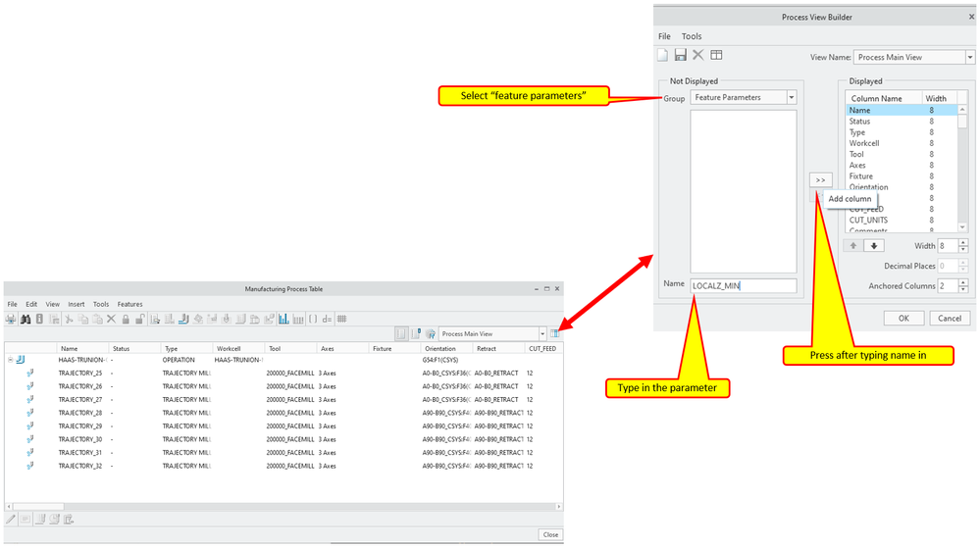This screenshot has width=980, height=549.
Task: Click the >> add column button
Action: pos(821,179)
